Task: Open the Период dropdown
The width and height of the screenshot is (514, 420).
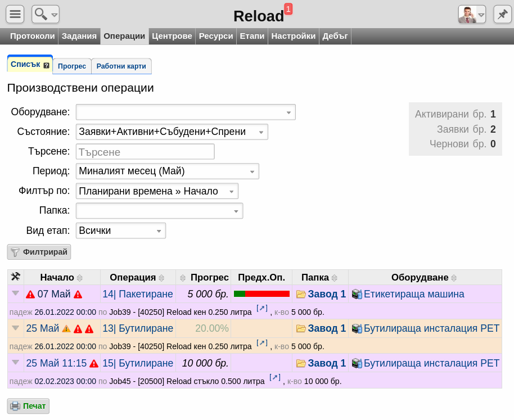Action: (x=167, y=171)
